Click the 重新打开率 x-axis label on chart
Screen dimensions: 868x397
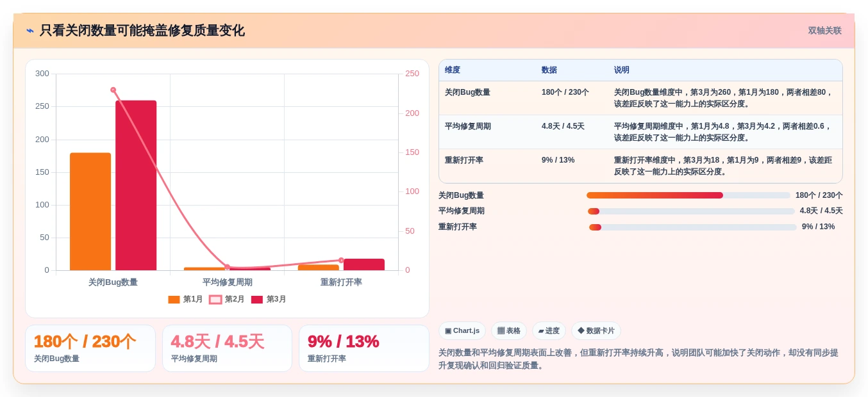coord(341,282)
